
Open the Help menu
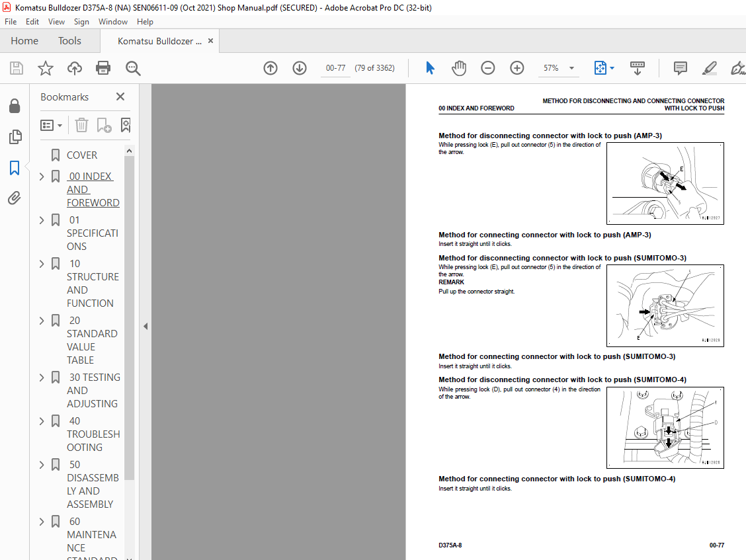pyautogui.click(x=145, y=21)
